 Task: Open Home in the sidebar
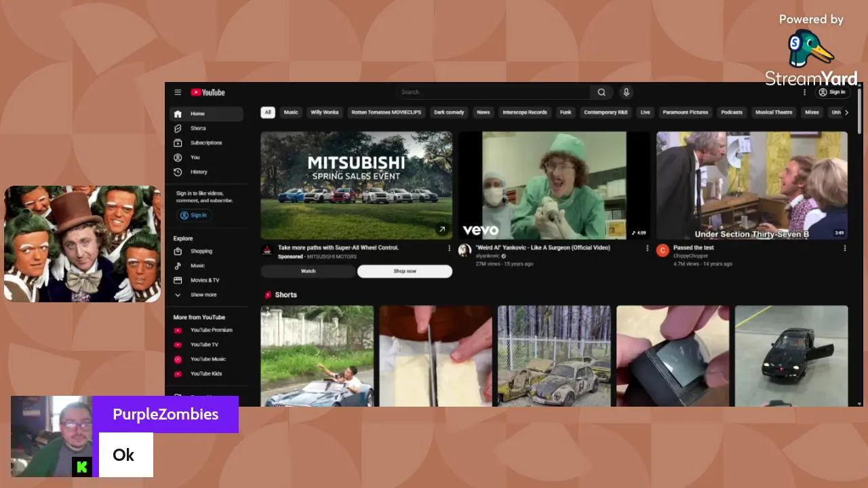[x=206, y=114]
